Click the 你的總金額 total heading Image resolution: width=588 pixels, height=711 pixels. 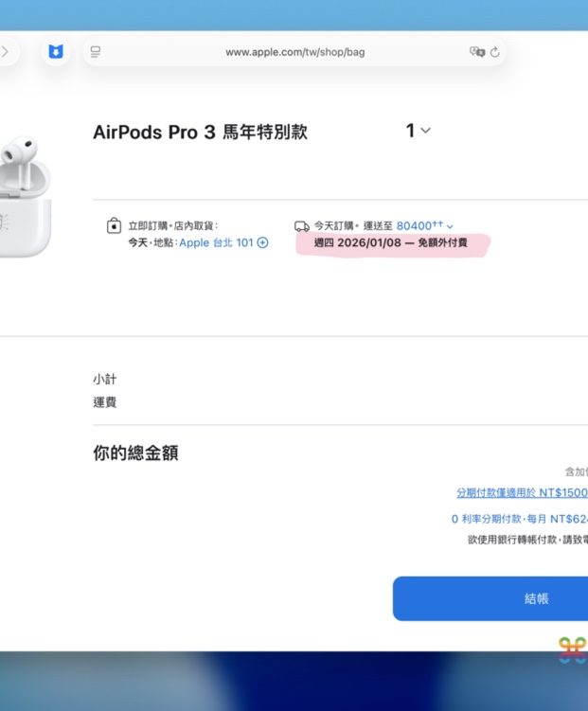coord(135,453)
